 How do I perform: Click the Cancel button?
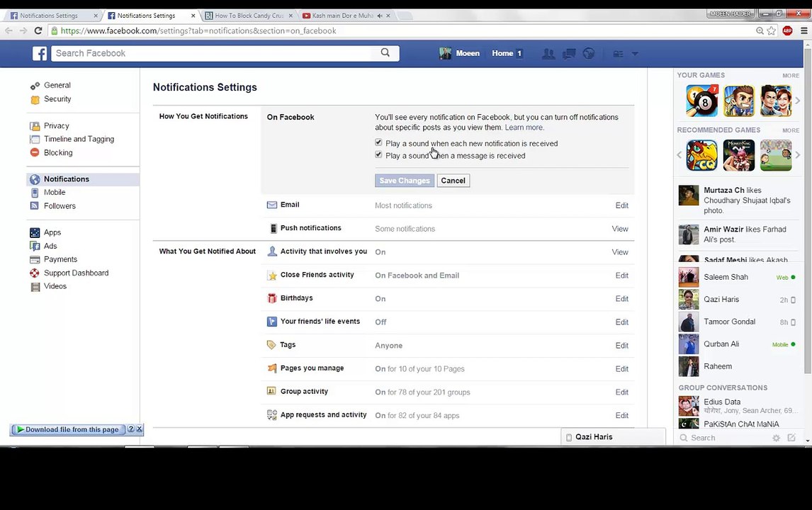[453, 181]
